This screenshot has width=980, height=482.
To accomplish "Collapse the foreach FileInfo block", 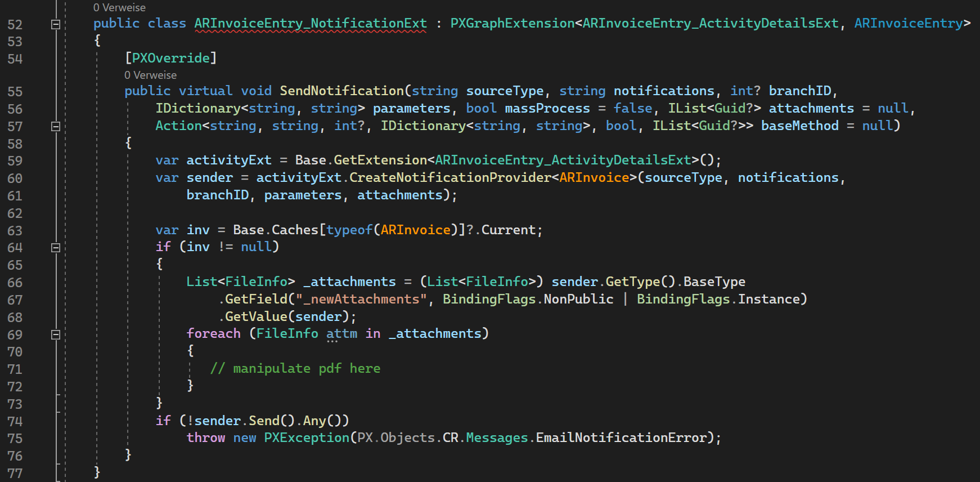I will pyautogui.click(x=56, y=334).
